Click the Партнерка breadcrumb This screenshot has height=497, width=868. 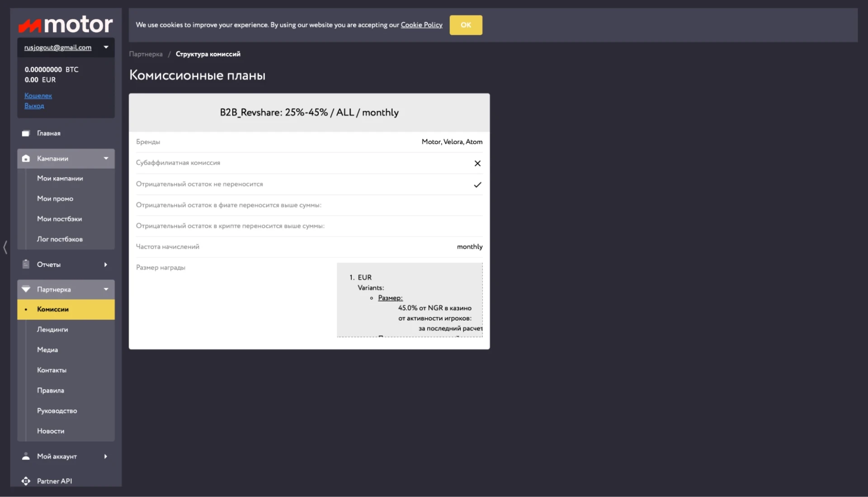click(146, 54)
